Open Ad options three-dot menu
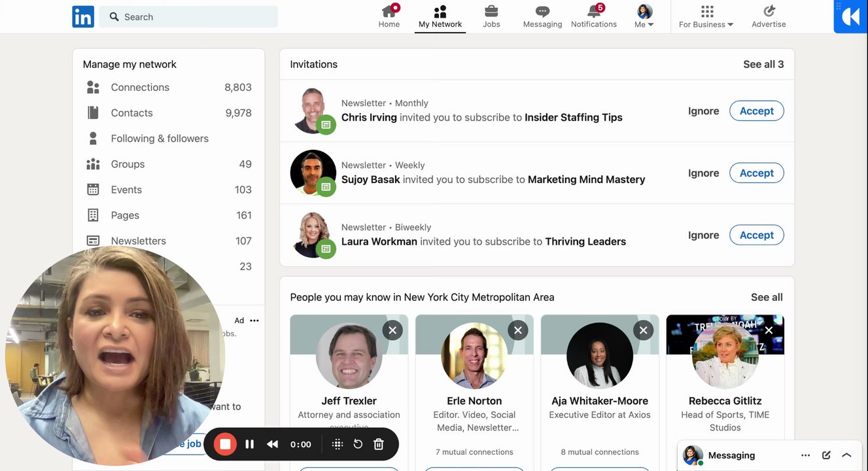The image size is (868, 471). pyautogui.click(x=254, y=321)
